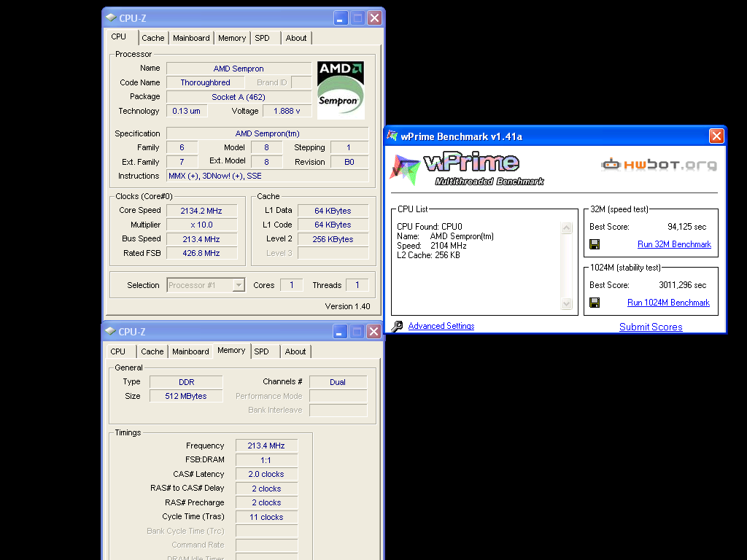Close the top CPU-Z window
The height and width of the screenshot is (560, 747).
[374, 18]
